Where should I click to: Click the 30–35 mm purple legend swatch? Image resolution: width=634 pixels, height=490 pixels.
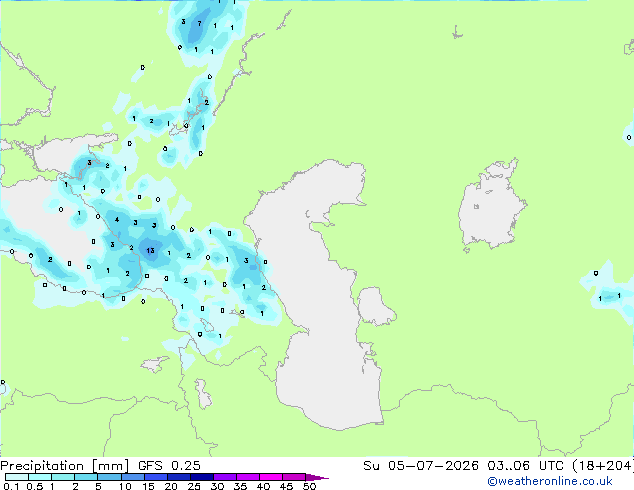click(x=224, y=477)
